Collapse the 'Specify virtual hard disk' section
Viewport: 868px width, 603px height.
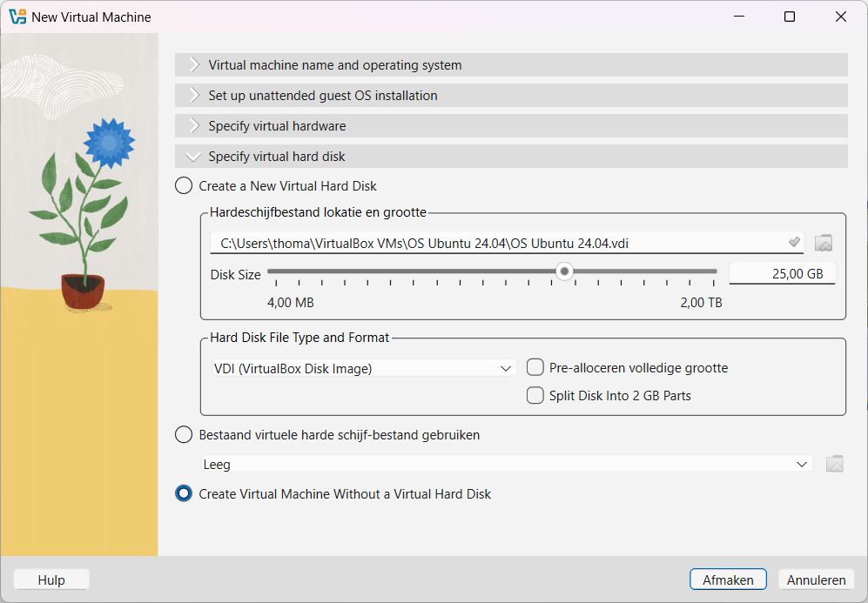click(510, 156)
